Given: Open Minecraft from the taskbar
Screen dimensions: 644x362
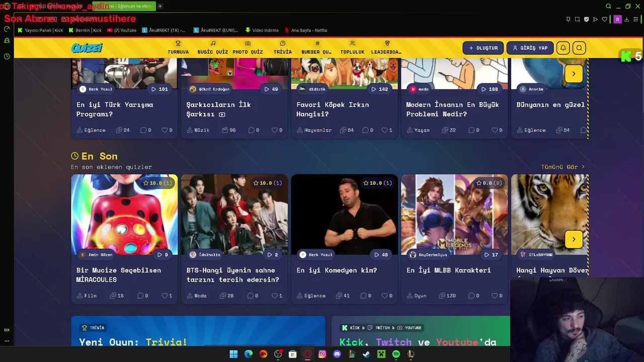Looking at the screenshot, I should coord(381,354).
